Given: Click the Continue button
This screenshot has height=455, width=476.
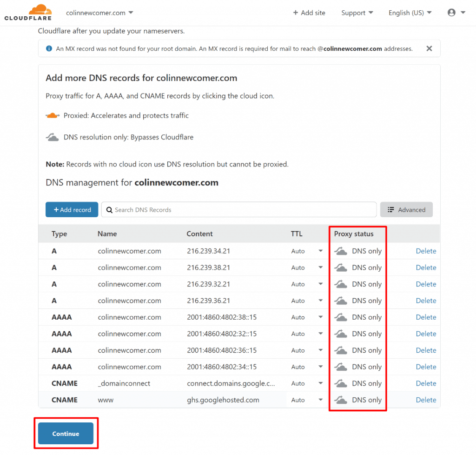Looking at the screenshot, I should pyautogui.click(x=66, y=433).
